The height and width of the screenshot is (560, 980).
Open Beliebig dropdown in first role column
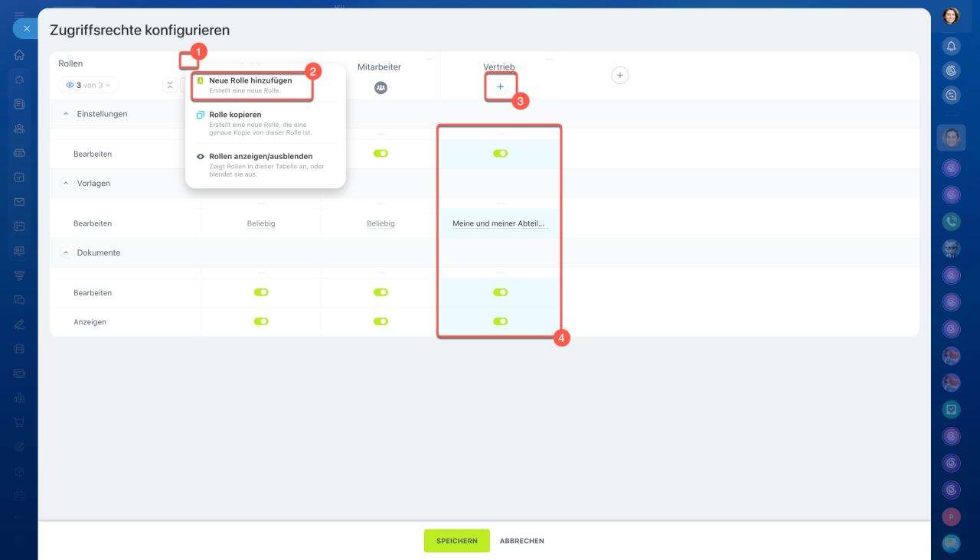click(261, 223)
